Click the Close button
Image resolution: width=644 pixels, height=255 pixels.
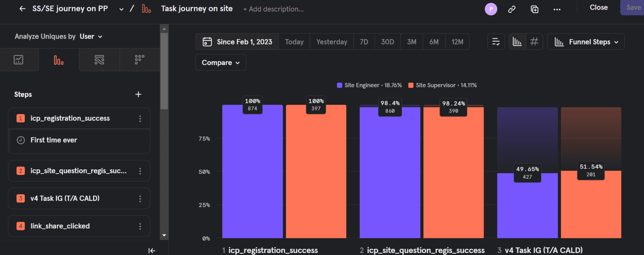tap(599, 7)
